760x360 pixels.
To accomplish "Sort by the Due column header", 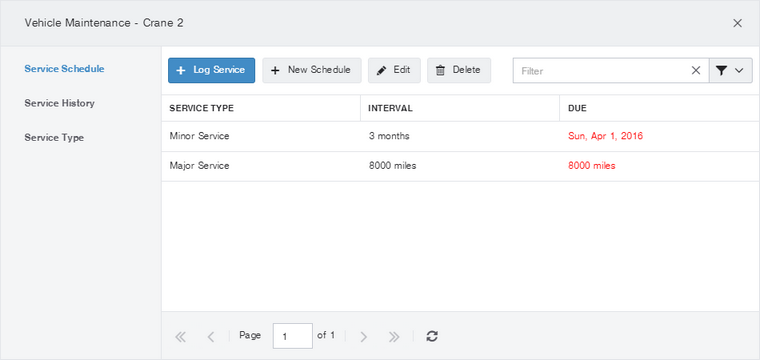I will point(660,108).
